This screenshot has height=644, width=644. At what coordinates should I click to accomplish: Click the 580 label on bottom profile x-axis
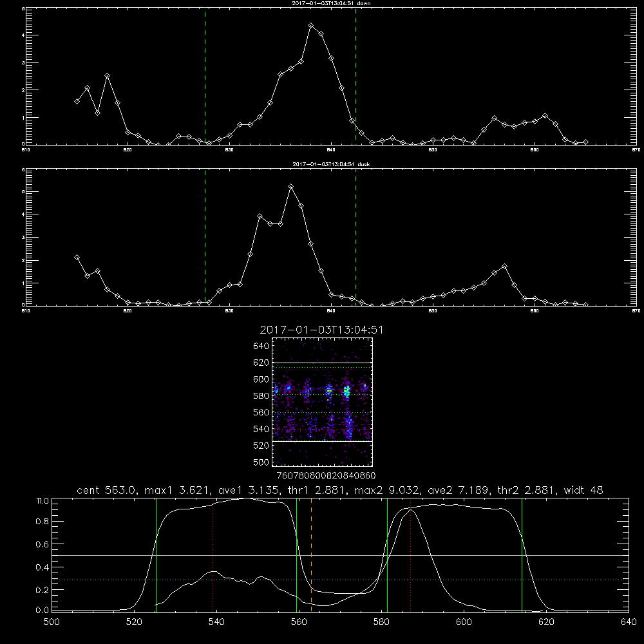tap(381, 622)
